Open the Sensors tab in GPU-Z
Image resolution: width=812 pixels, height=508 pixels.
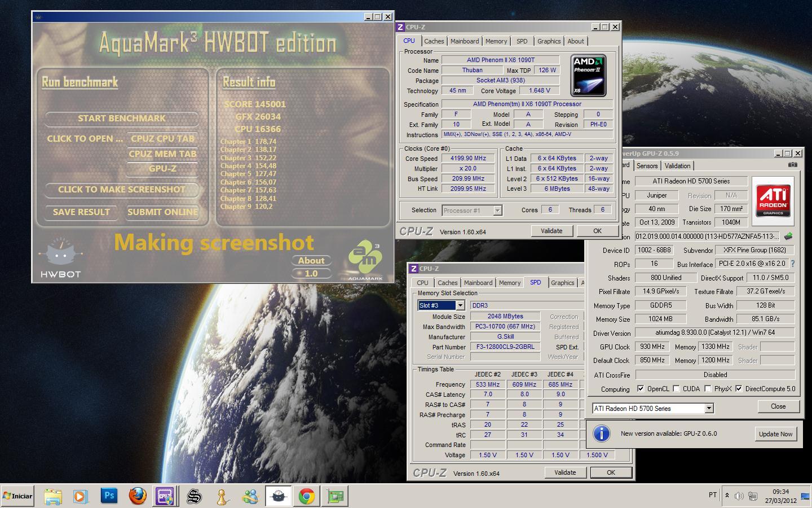pyautogui.click(x=647, y=166)
